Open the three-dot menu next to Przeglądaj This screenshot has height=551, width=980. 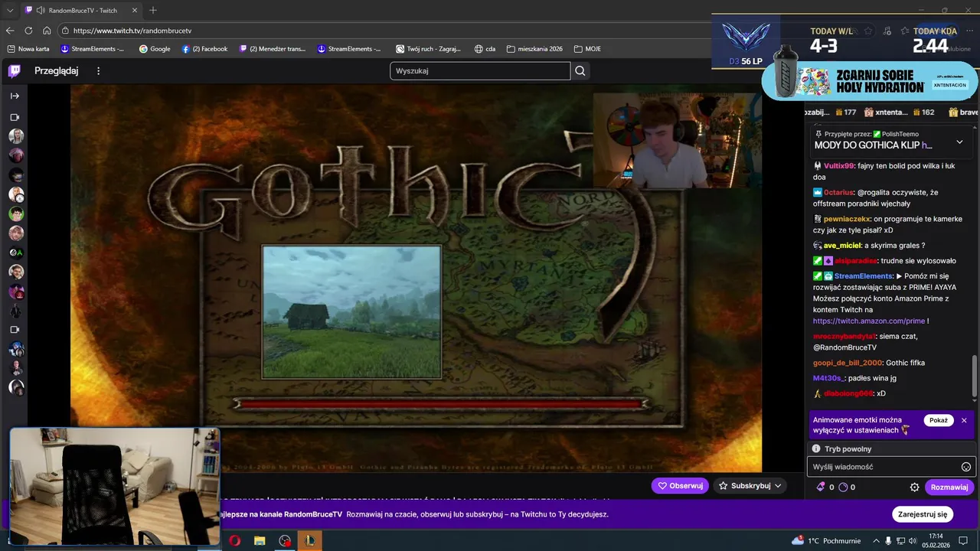click(98, 71)
